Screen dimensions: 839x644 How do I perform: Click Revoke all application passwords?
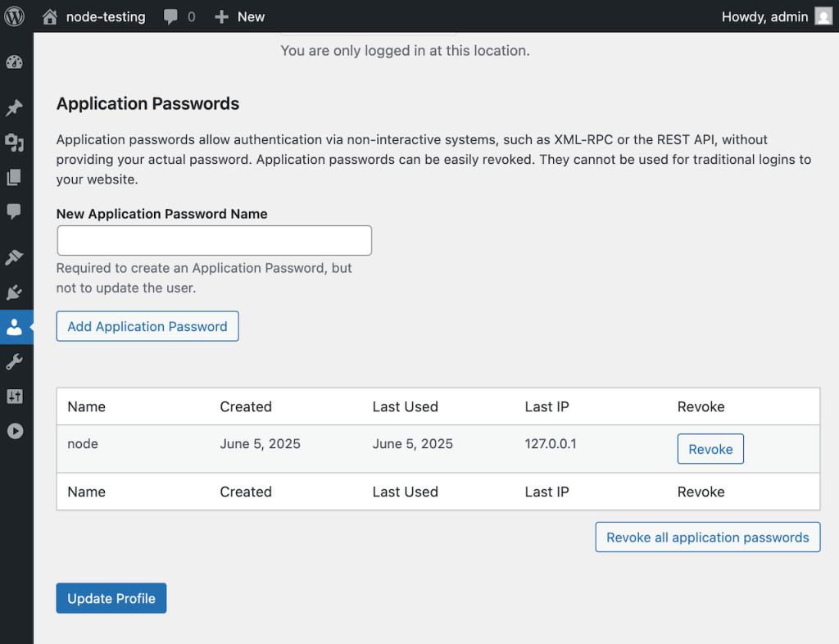707,537
